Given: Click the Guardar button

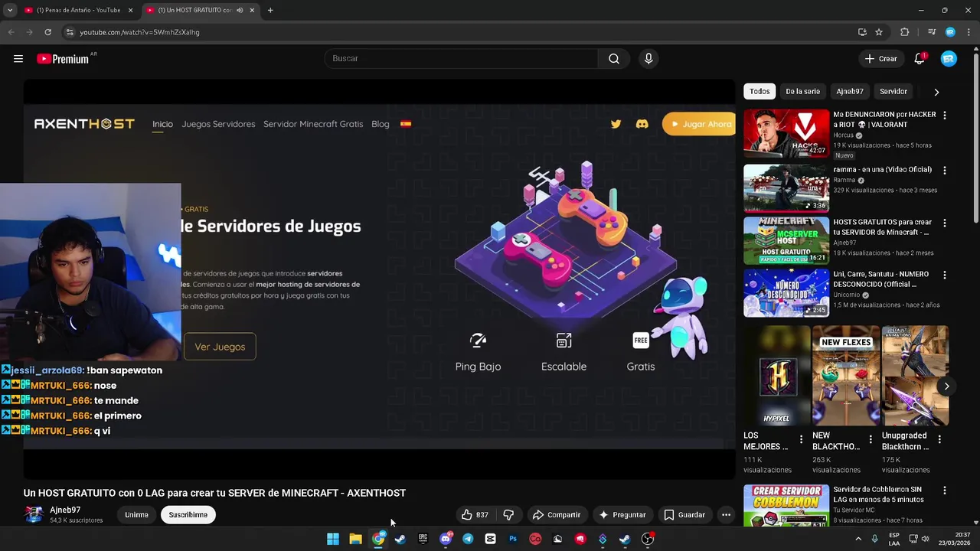Looking at the screenshot, I should (684, 515).
